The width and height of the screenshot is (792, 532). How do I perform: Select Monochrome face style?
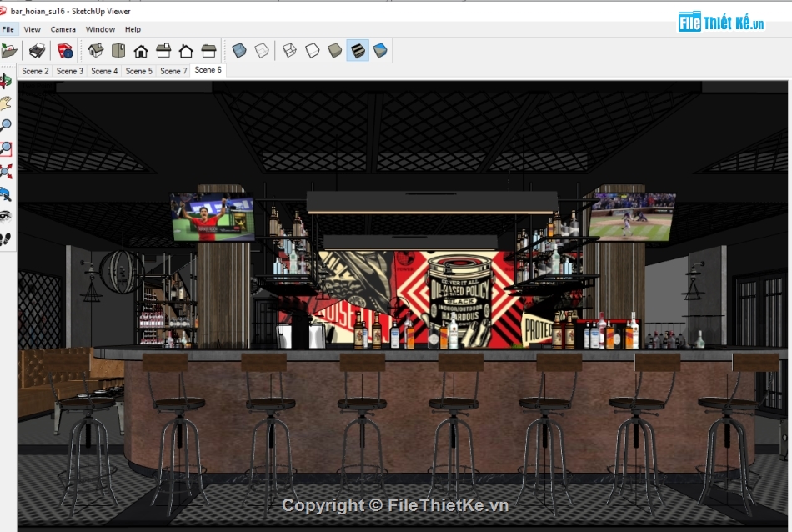(380, 51)
